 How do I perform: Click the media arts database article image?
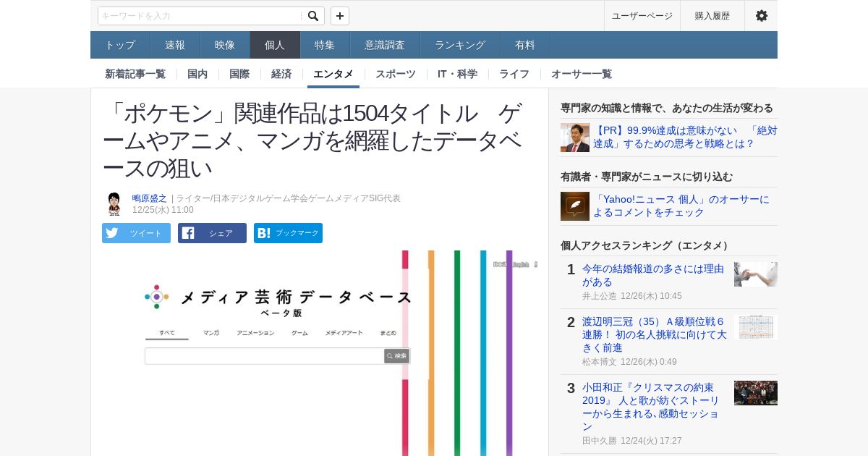pyautogui.click(x=320, y=353)
